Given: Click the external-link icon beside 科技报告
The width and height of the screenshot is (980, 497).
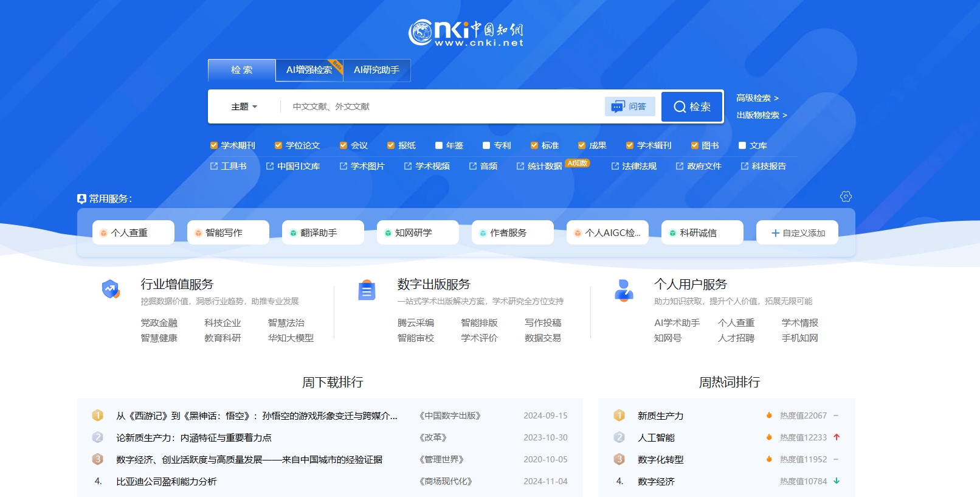Looking at the screenshot, I should click(x=745, y=166).
